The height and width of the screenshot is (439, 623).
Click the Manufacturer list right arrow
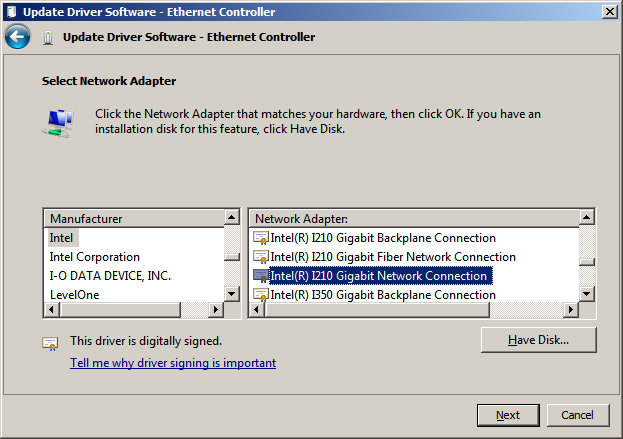pos(216,309)
